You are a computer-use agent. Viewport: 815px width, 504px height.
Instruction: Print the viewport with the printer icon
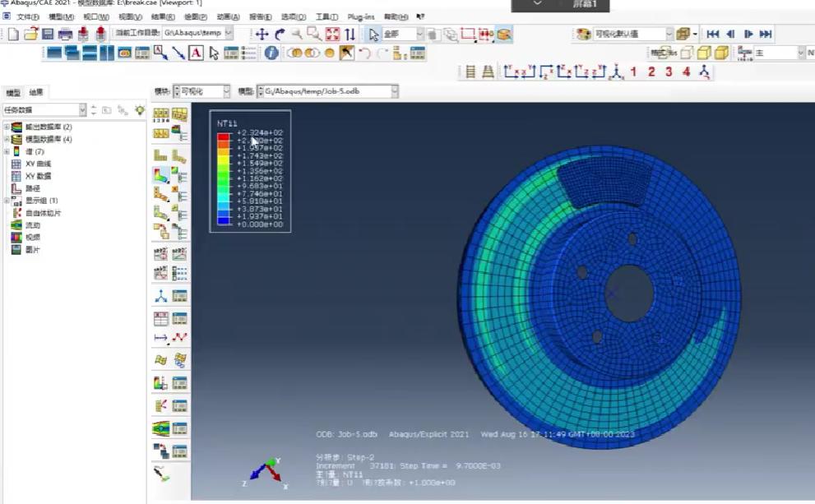pyautogui.click(x=66, y=35)
